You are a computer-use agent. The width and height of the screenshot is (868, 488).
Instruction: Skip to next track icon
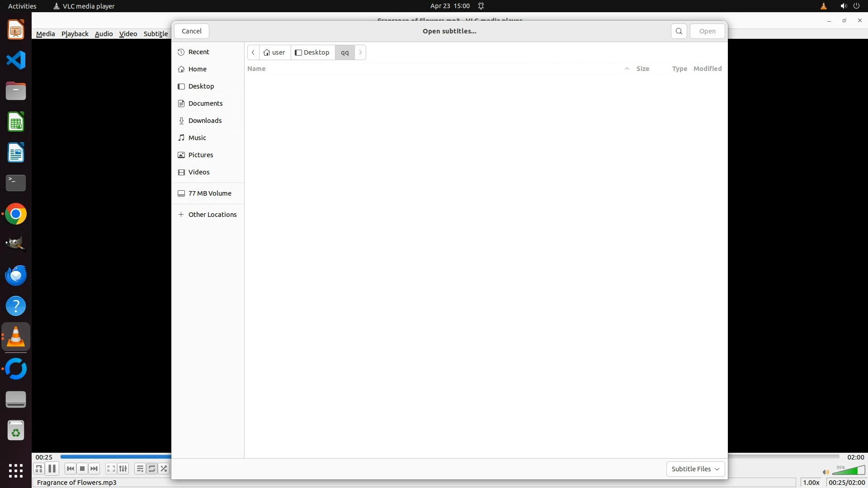[94, 469]
